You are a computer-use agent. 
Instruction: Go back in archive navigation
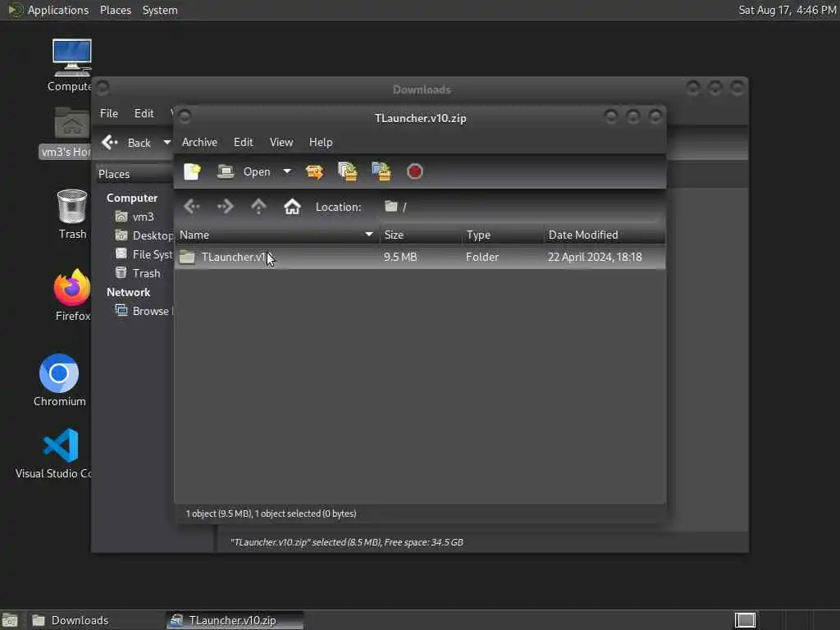(x=192, y=206)
